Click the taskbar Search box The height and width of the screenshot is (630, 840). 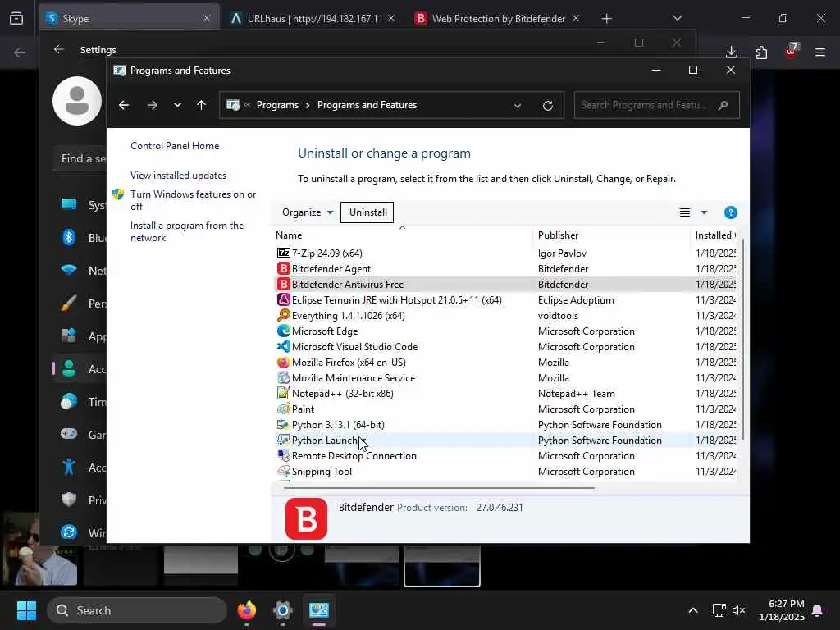click(137, 610)
